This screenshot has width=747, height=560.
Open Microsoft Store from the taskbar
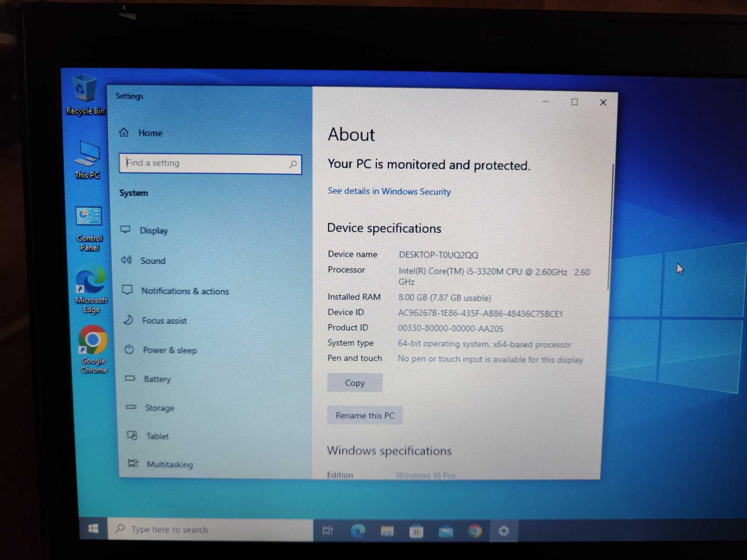(416, 531)
